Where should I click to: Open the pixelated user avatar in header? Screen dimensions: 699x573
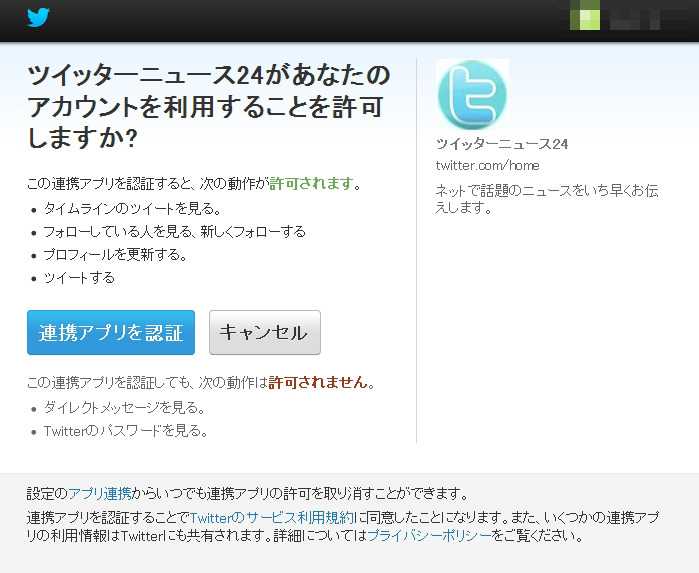(585, 16)
